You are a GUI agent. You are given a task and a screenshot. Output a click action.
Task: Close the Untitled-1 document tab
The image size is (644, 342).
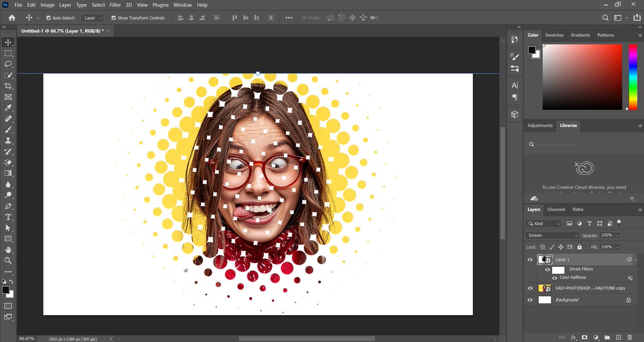click(x=108, y=31)
